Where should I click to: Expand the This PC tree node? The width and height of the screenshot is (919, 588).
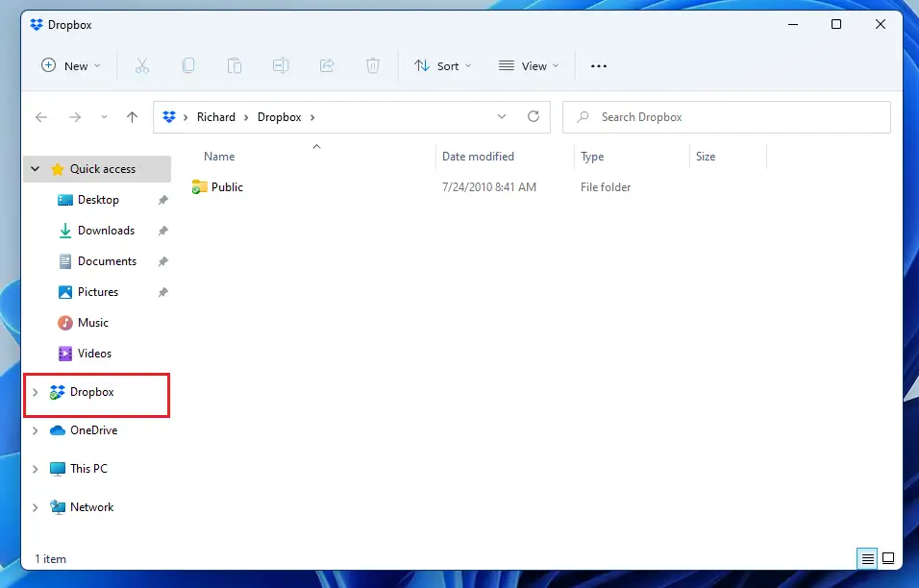pos(36,469)
